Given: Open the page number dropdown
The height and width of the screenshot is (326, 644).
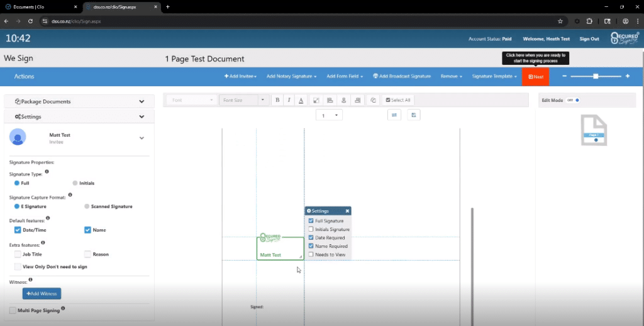Looking at the screenshot, I should point(329,116).
